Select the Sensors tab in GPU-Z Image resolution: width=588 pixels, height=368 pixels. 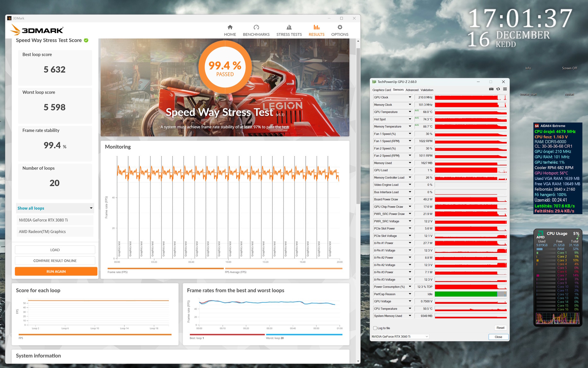[398, 90]
